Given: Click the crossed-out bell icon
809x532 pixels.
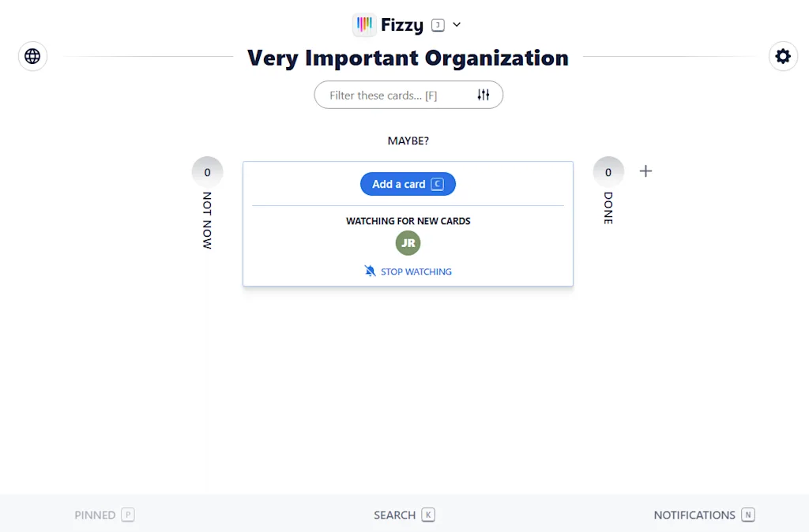Looking at the screenshot, I should 370,272.
